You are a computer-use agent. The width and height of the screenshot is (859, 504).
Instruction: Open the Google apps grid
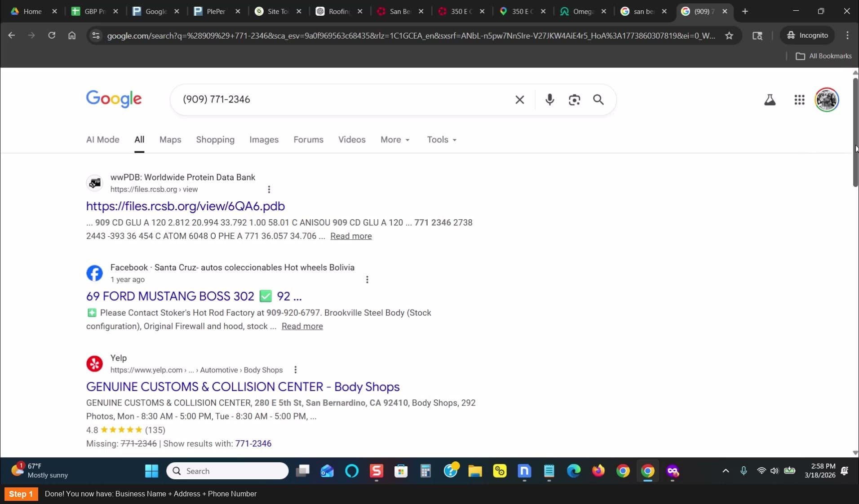point(799,100)
